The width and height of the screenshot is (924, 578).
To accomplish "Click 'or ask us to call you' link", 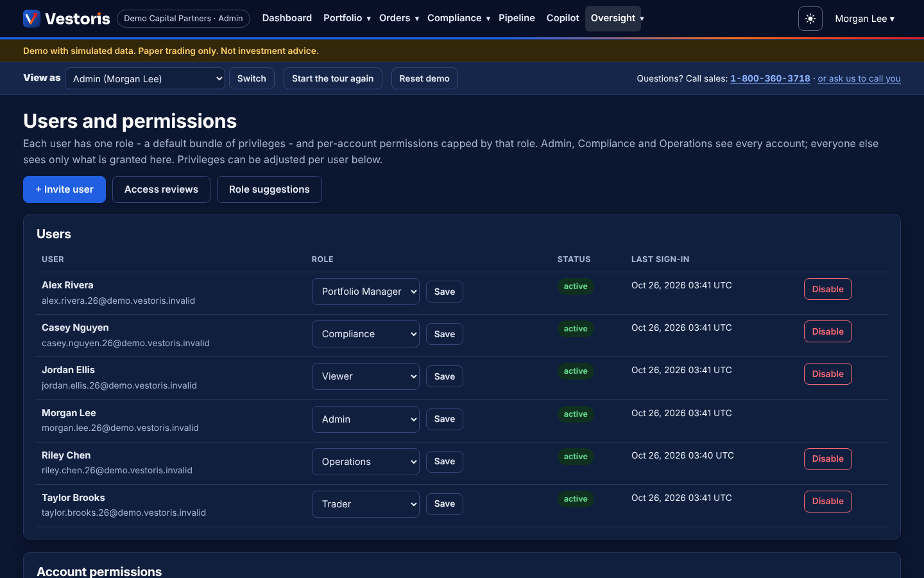I will 859,78.
